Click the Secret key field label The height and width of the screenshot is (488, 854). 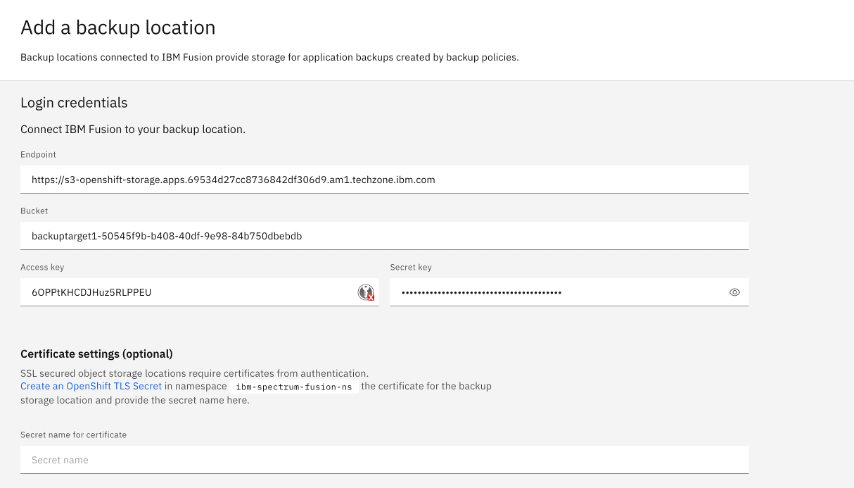click(411, 267)
